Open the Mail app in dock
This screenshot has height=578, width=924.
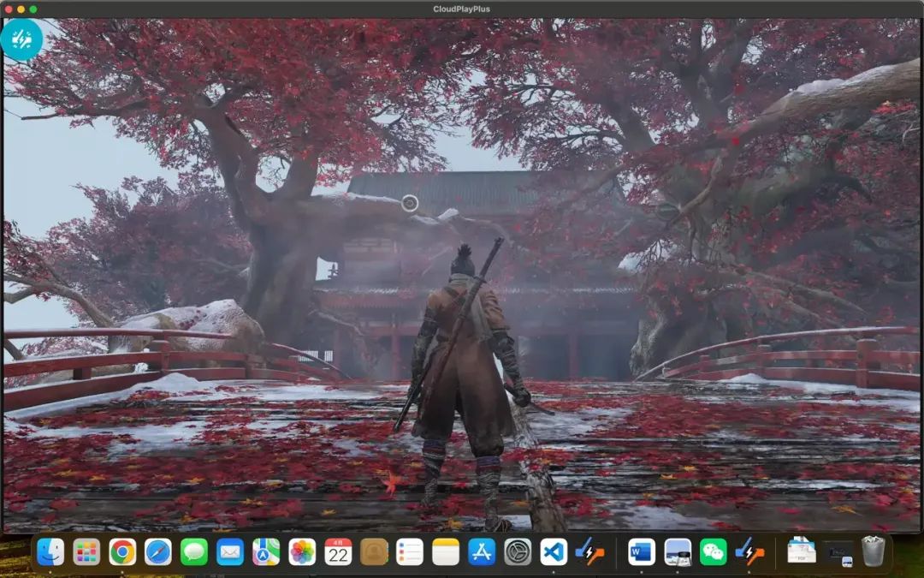click(230, 551)
